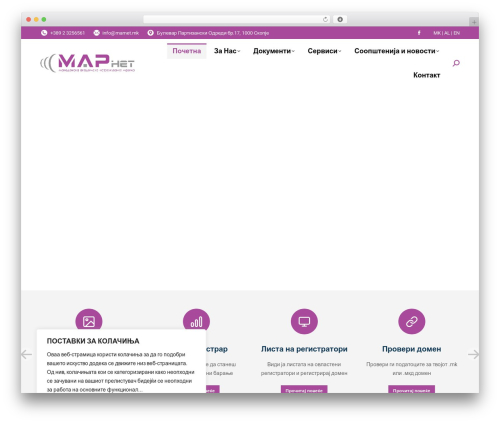
Task: Click the location pin icon
Action: (151, 33)
